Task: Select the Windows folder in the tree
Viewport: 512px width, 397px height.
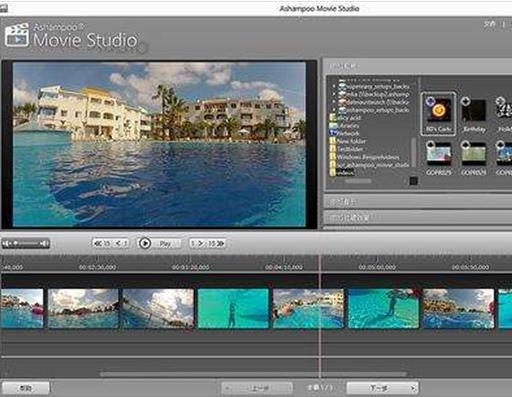Action: (x=364, y=157)
